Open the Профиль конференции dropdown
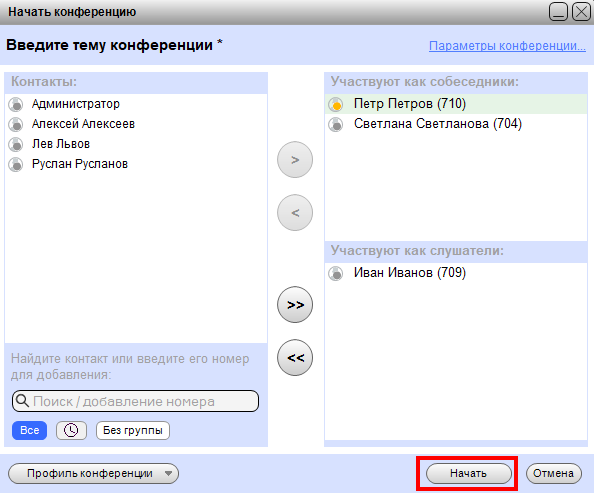This screenshot has width=594, height=493. [x=93, y=473]
